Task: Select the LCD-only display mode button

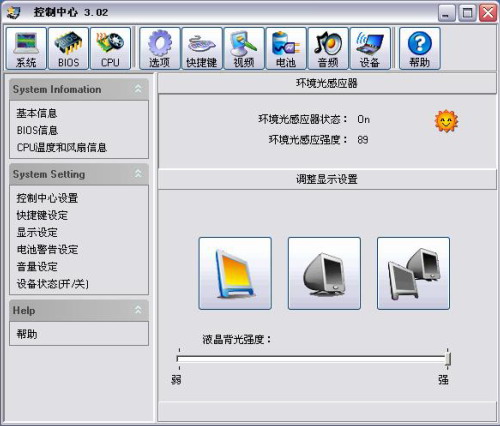Action: (235, 273)
